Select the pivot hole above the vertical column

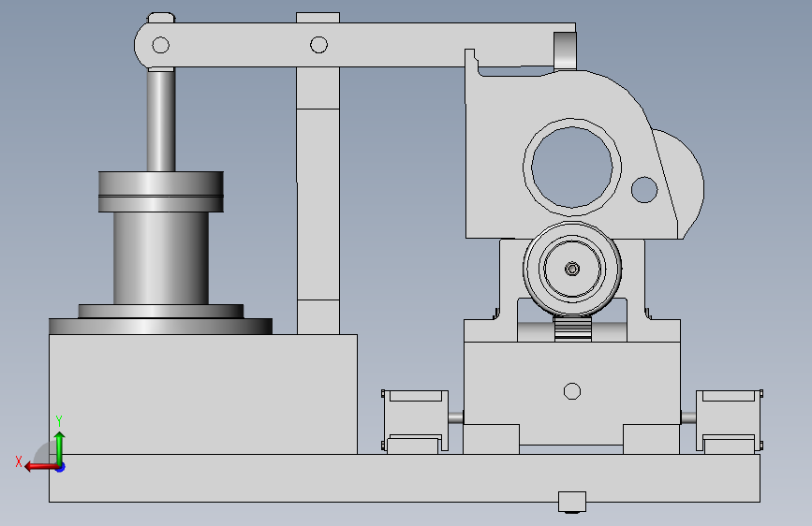pyautogui.click(x=318, y=45)
